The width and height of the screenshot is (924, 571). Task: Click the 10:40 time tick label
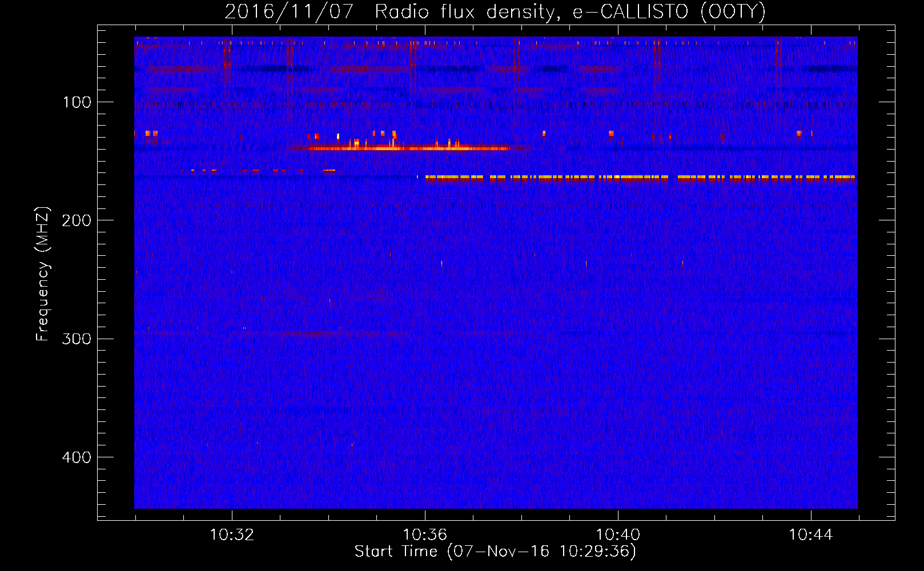(x=618, y=535)
